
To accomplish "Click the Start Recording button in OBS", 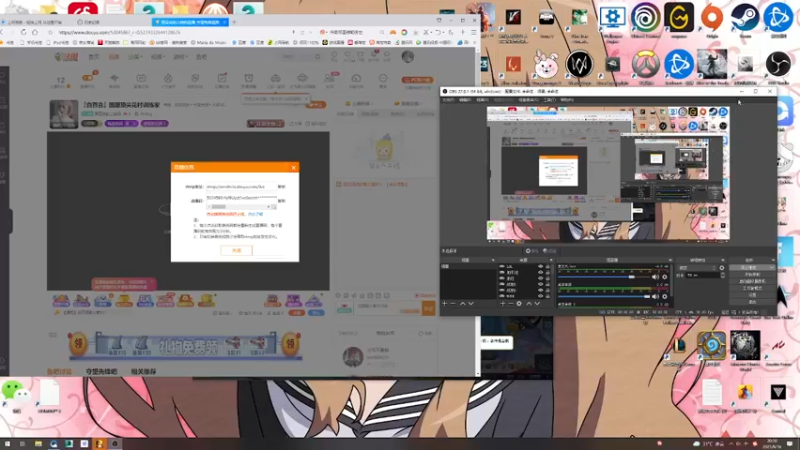I will (752, 274).
